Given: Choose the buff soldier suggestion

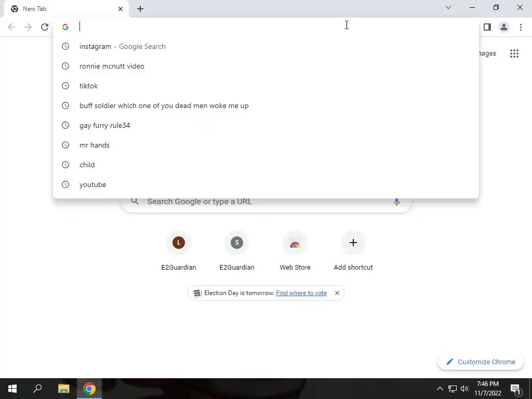Looking at the screenshot, I should [266, 105].
